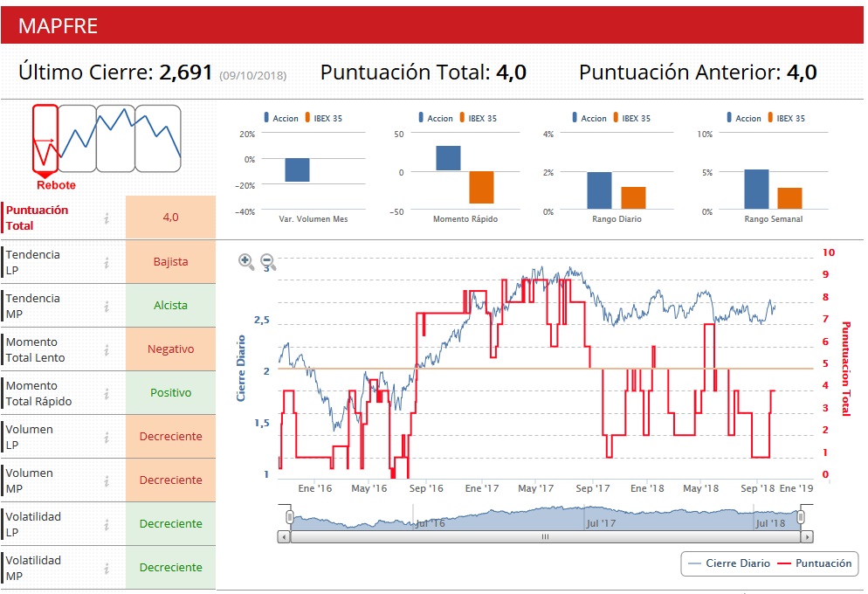This screenshot has width=868, height=594.
Task: Toggle Accion series in Momento Rápido chart
Action: 436,118
